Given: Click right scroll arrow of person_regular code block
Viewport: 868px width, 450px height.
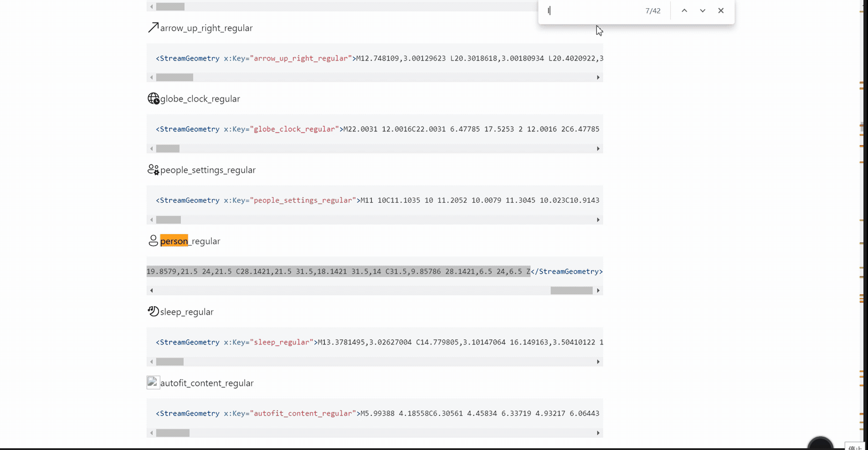Looking at the screenshot, I should click(x=598, y=291).
